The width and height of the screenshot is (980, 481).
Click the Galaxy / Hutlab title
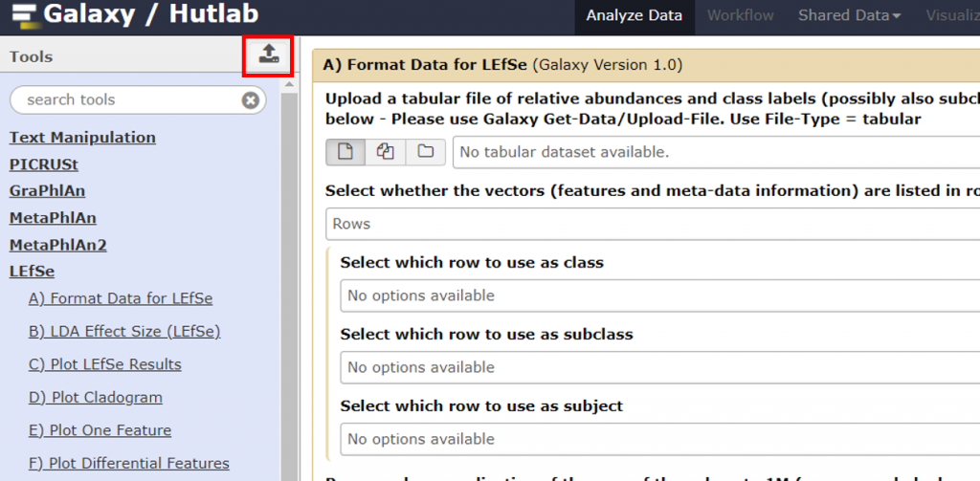(x=150, y=15)
